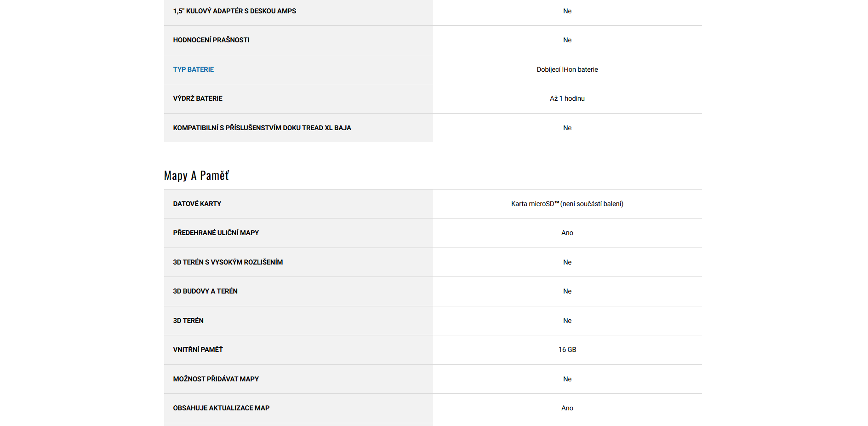Click the DATOVÉ KARTY row label
868x426 pixels.
[197, 204]
